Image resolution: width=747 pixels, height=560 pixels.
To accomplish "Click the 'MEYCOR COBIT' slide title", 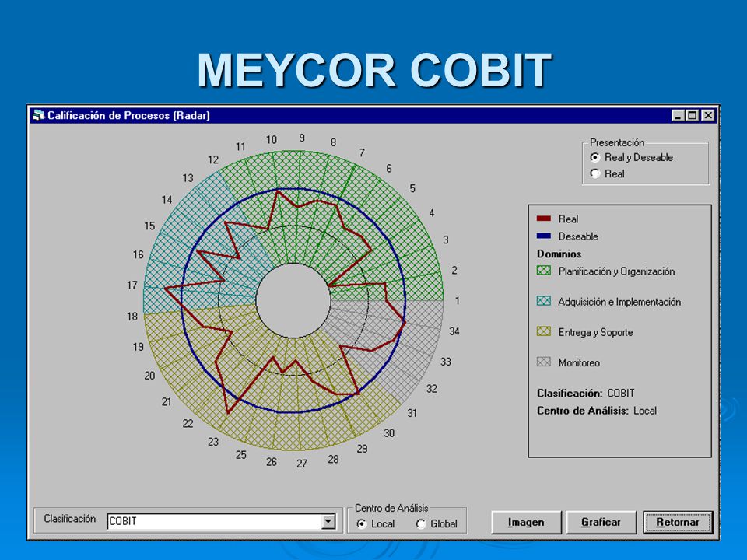I will (374, 71).
